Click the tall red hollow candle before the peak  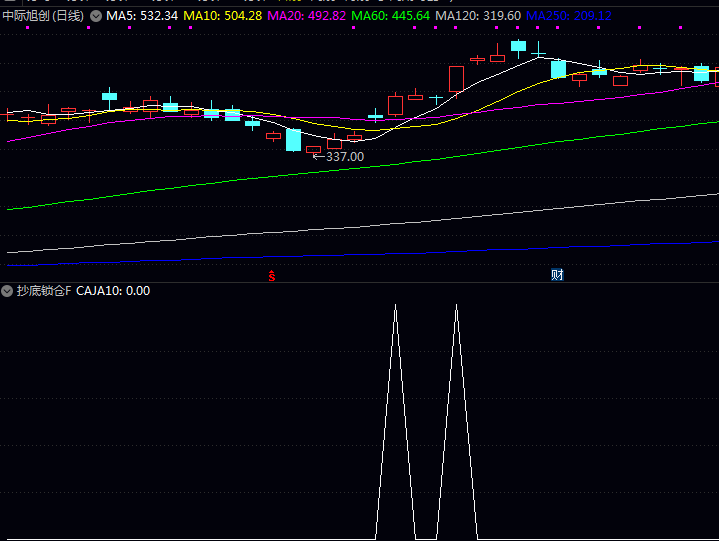pos(456,80)
